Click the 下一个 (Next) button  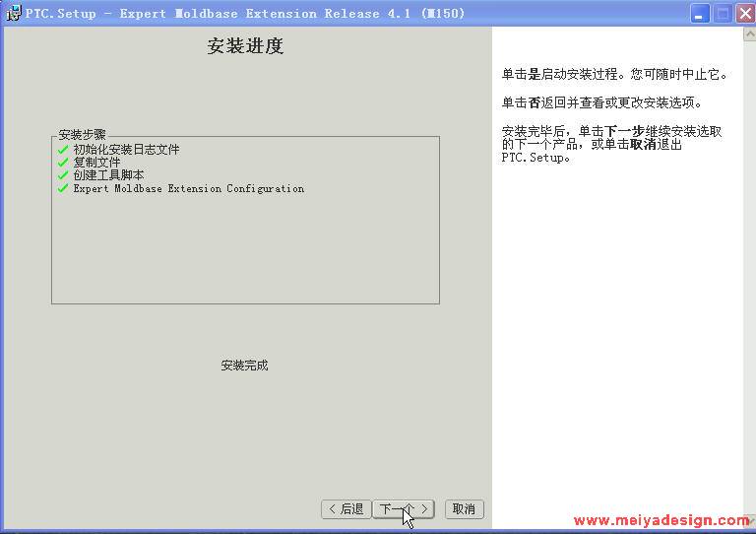pos(404,509)
